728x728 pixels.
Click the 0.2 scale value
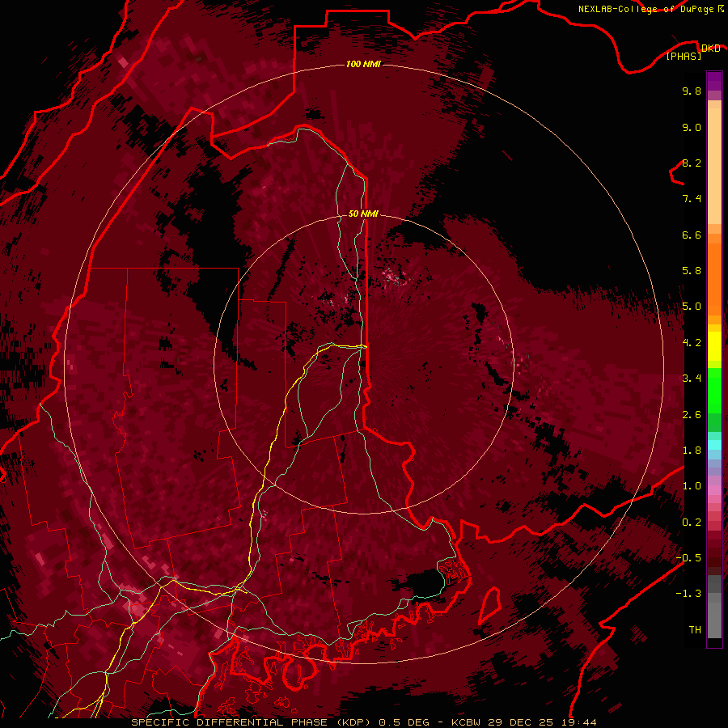[692, 523]
